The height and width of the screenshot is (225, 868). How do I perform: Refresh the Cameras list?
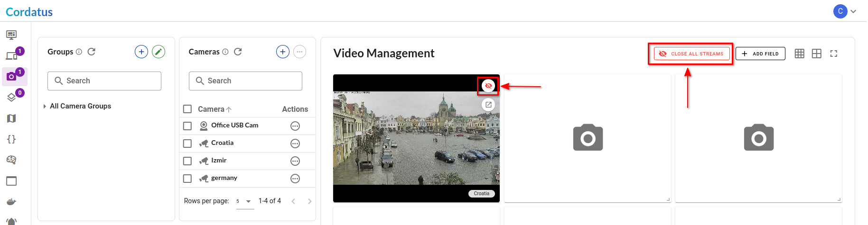[x=238, y=52]
